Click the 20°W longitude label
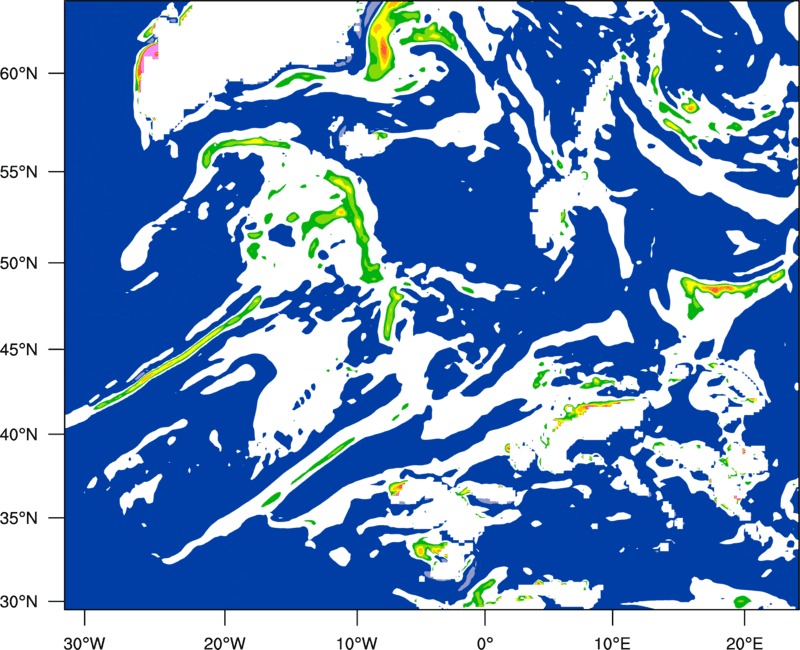 pos(225,643)
